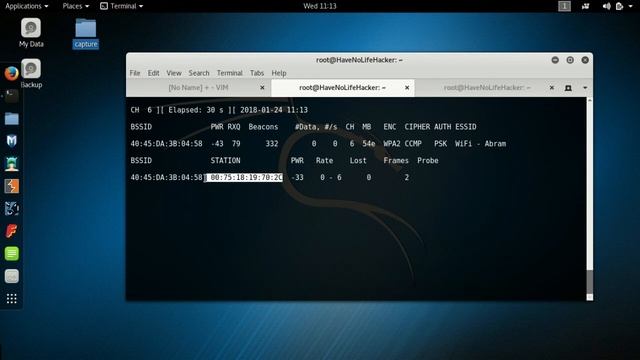Select the middle root@HaveNoLifeHacker tab

click(342, 88)
